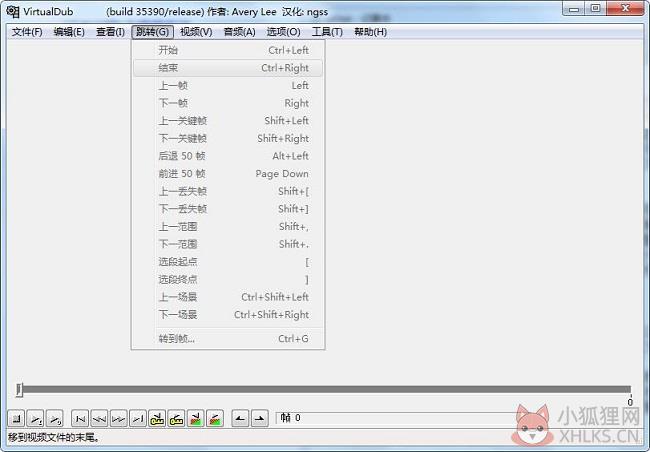Go to next keyframe via key icon
The height and width of the screenshot is (452, 650).
(176, 419)
